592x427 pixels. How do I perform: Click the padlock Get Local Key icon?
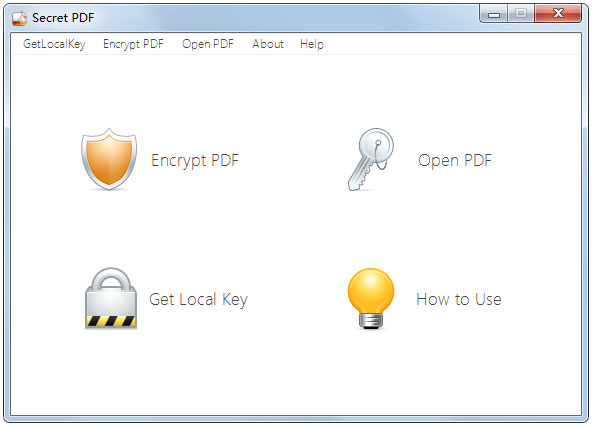pyautogui.click(x=111, y=298)
